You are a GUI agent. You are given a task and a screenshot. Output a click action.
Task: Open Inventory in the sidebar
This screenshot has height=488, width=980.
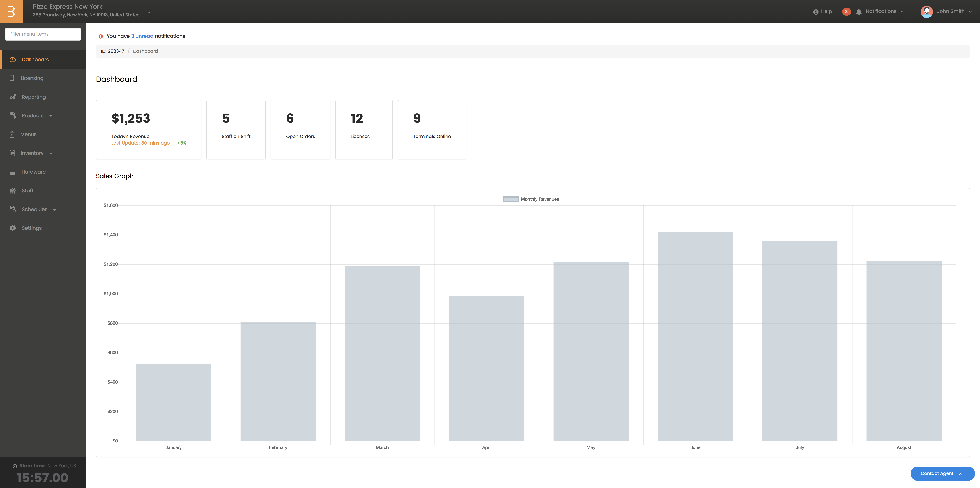43,153
